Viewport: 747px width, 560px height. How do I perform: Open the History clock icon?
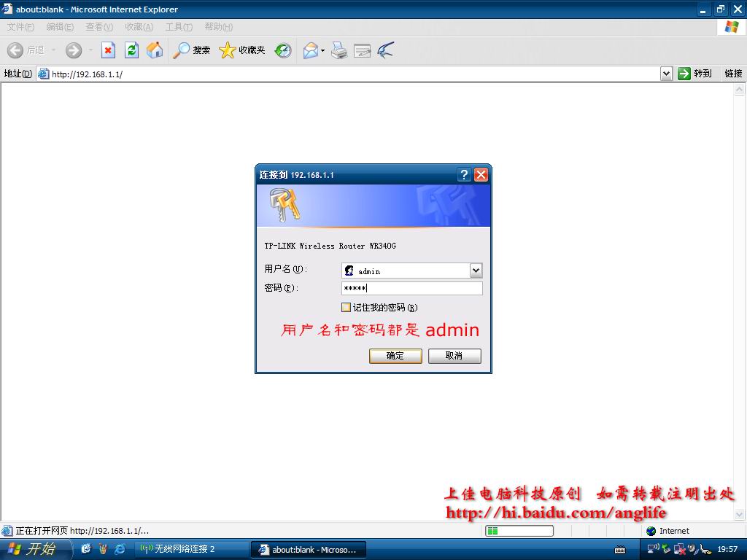[283, 50]
